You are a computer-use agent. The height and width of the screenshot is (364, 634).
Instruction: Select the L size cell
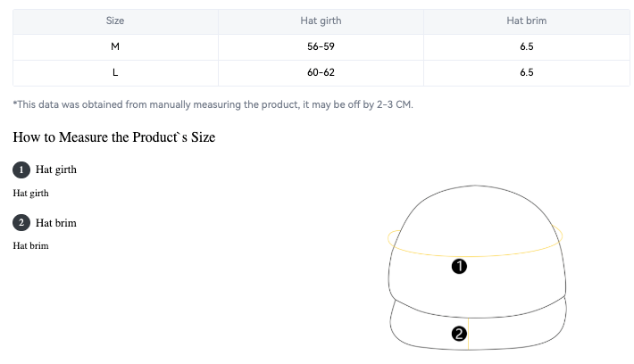coord(115,73)
